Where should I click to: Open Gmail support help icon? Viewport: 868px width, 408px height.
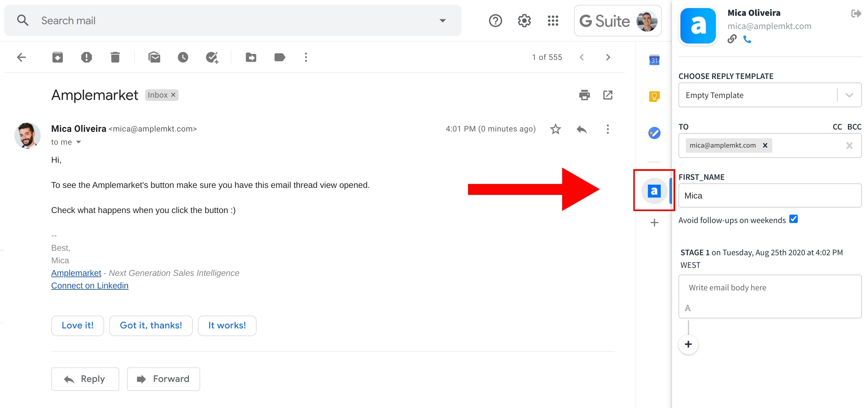coord(495,21)
